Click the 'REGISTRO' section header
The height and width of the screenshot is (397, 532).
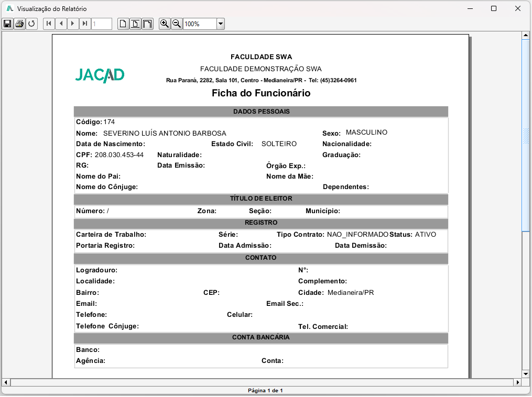coord(261,223)
